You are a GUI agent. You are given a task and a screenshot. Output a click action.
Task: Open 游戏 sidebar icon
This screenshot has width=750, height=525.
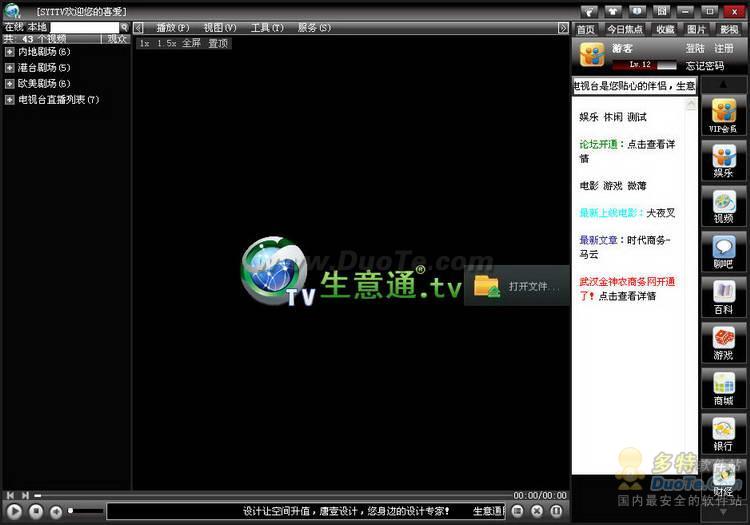[723, 343]
